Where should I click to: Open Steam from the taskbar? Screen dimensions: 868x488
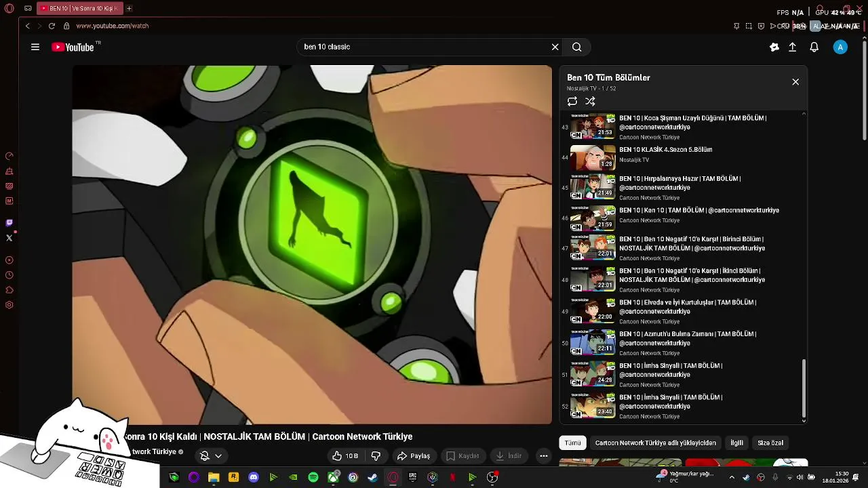(x=372, y=477)
